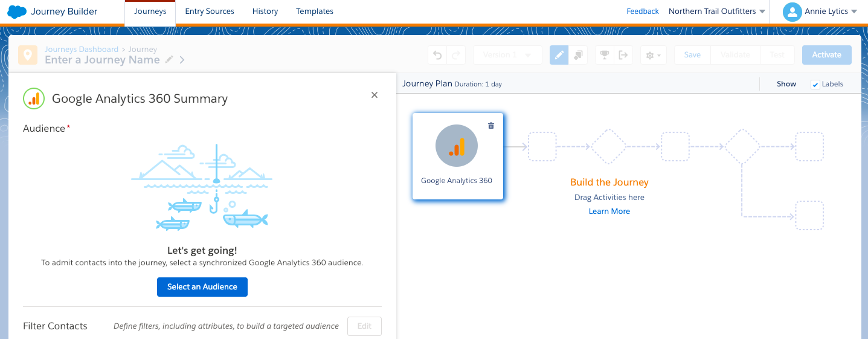The image size is (868, 339).
Task: Click the Validate button
Action: point(735,55)
